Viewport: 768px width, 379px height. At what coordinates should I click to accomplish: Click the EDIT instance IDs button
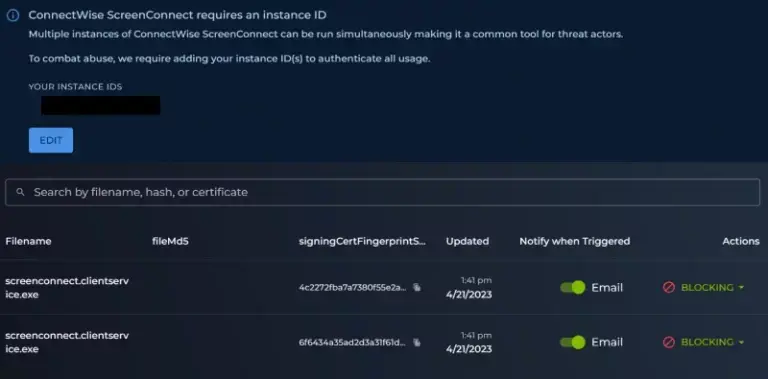point(51,141)
